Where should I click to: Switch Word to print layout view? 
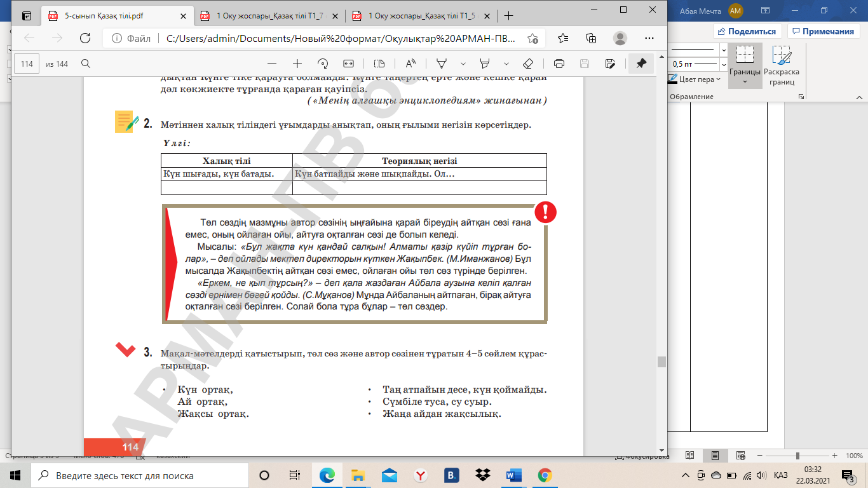[715, 456]
